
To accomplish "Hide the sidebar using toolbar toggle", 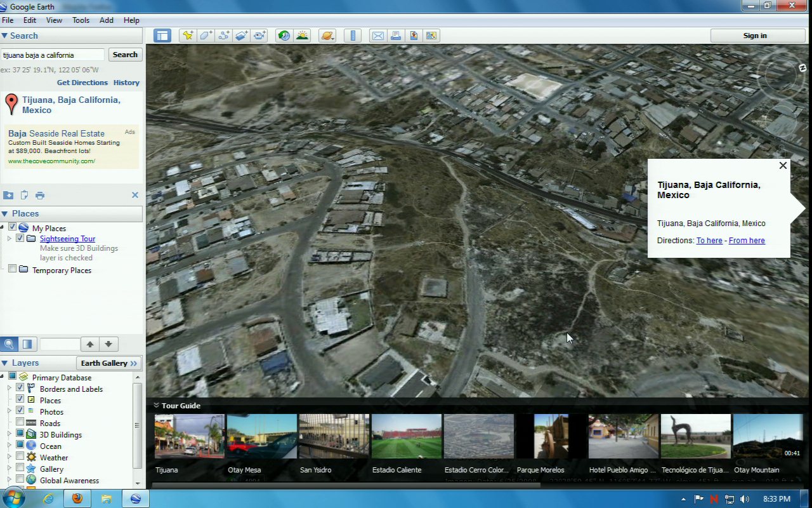I will (162, 36).
